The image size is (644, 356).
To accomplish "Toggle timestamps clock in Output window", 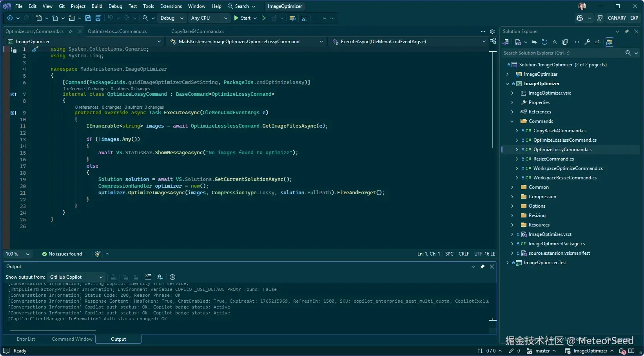I will pos(172,277).
